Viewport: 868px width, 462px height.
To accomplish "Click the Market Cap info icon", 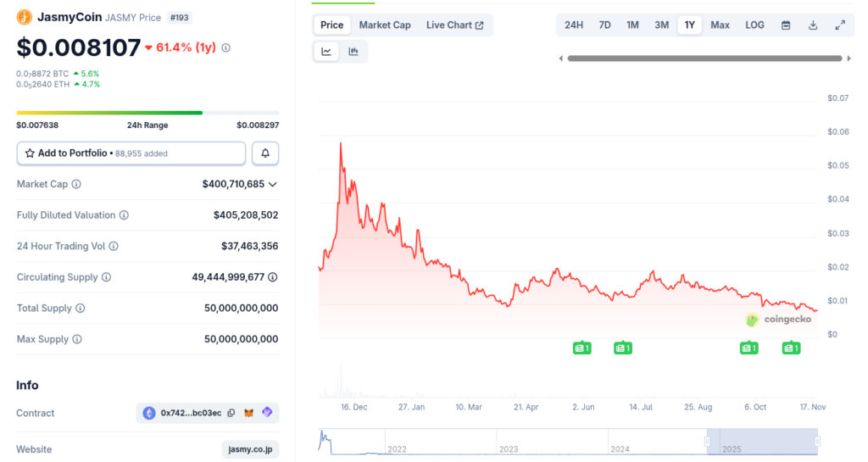I will click(x=76, y=184).
